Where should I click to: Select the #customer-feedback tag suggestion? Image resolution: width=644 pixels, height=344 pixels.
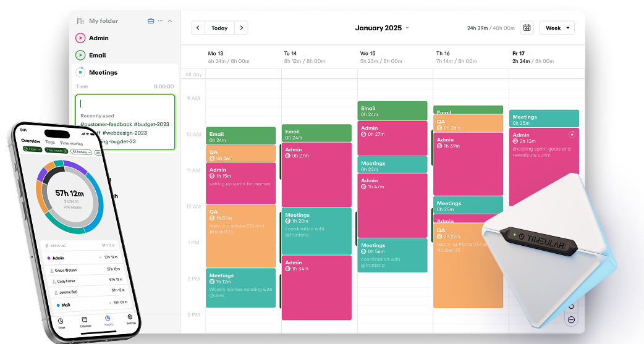point(106,124)
